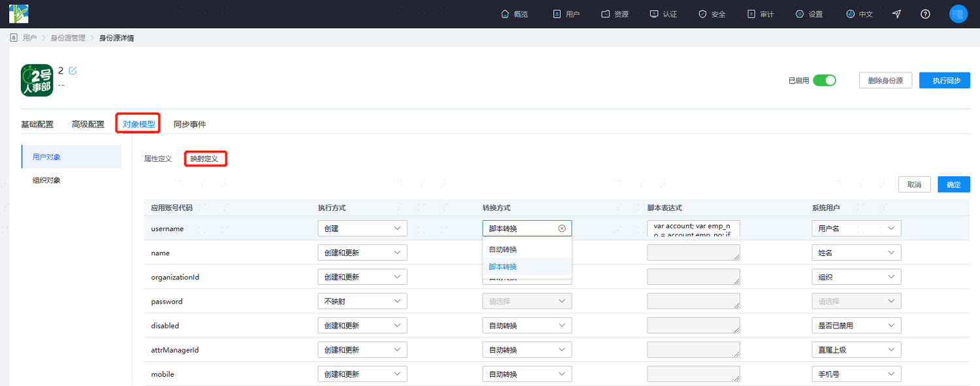Open the 安全 shield menu item
Image resolution: width=980 pixels, height=386 pixels.
click(x=711, y=14)
